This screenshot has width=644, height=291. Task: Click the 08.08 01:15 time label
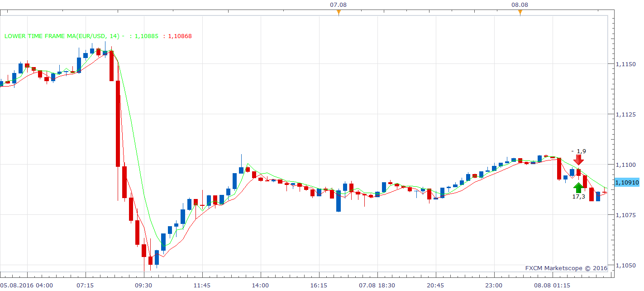pyautogui.click(x=552, y=286)
